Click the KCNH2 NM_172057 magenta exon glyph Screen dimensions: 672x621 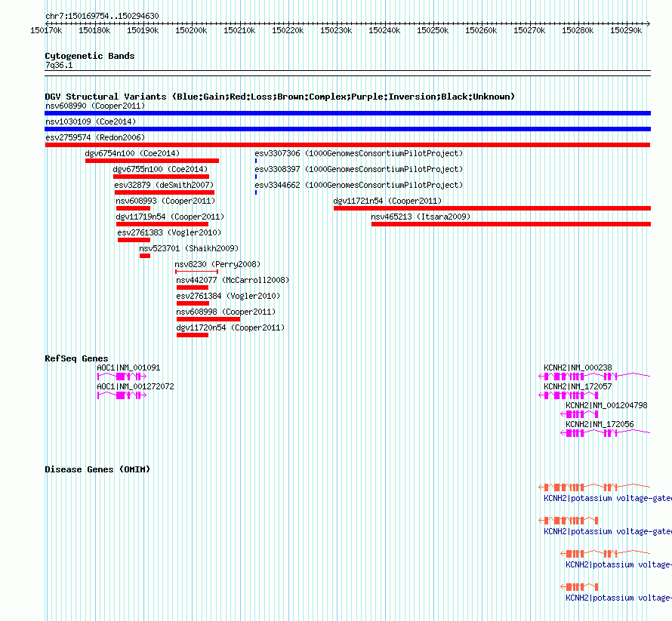569,395
